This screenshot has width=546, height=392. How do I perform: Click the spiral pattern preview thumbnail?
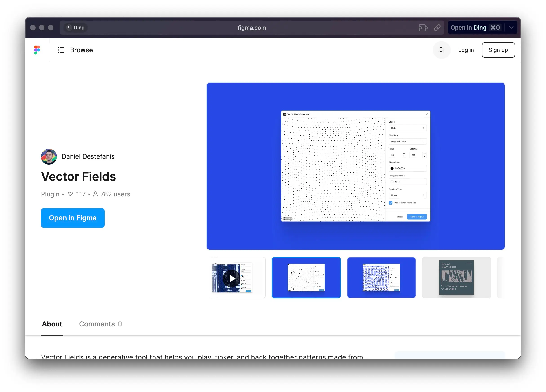[x=306, y=277]
